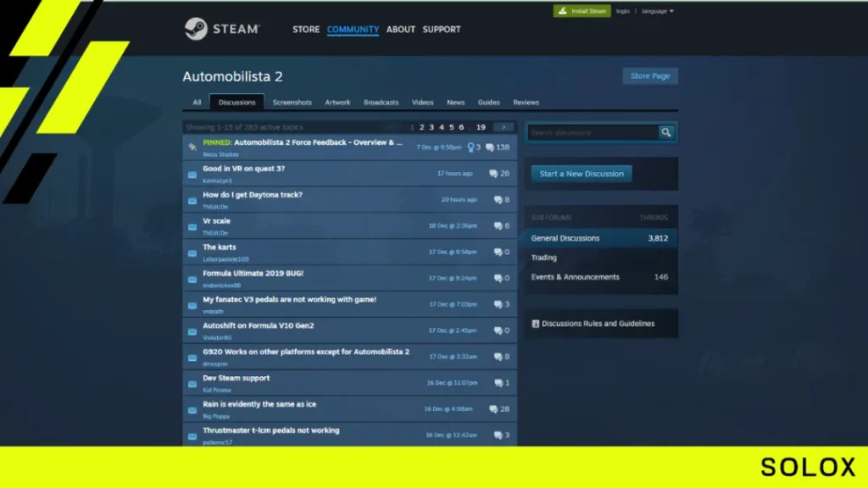Open pinned Force Feedback Overview thread

click(303, 142)
